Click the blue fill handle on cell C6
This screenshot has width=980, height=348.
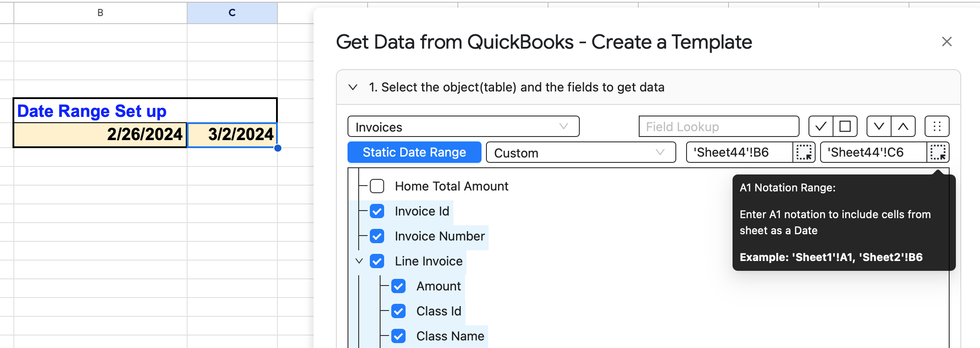[x=278, y=148]
